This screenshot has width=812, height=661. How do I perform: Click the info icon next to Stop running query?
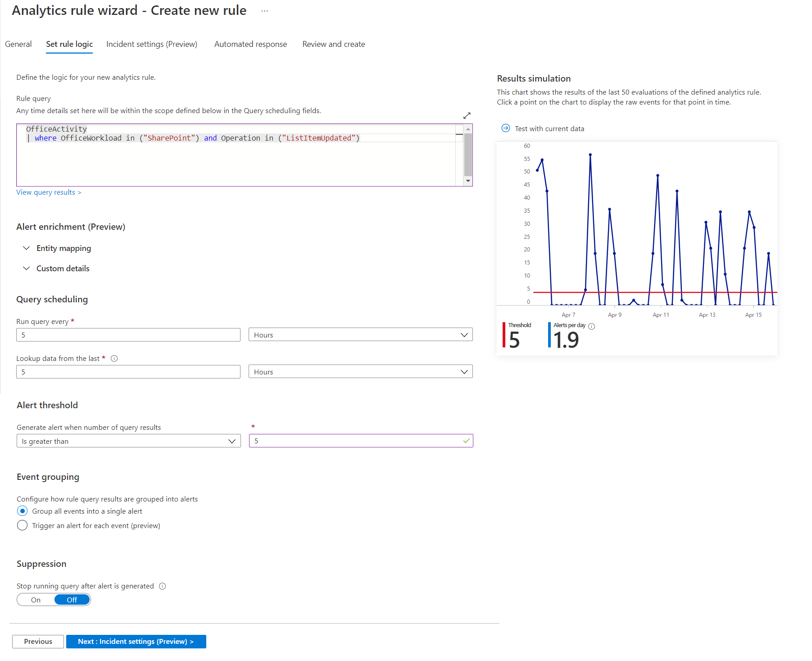pos(163,586)
